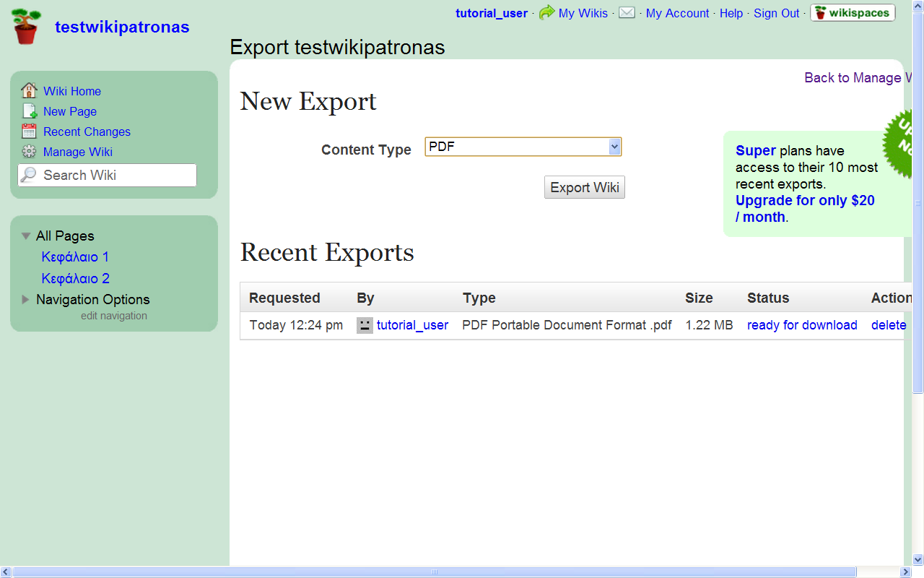Click the Export Wiki button

pyautogui.click(x=585, y=187)
